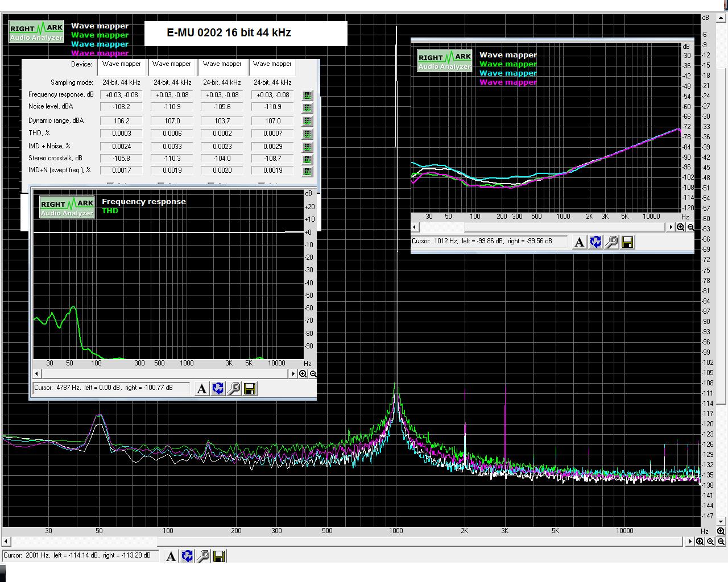728x582 pixels.
Task: Click the left scroll arrow under the main spectrum
Action: click(x=6, y=542)
